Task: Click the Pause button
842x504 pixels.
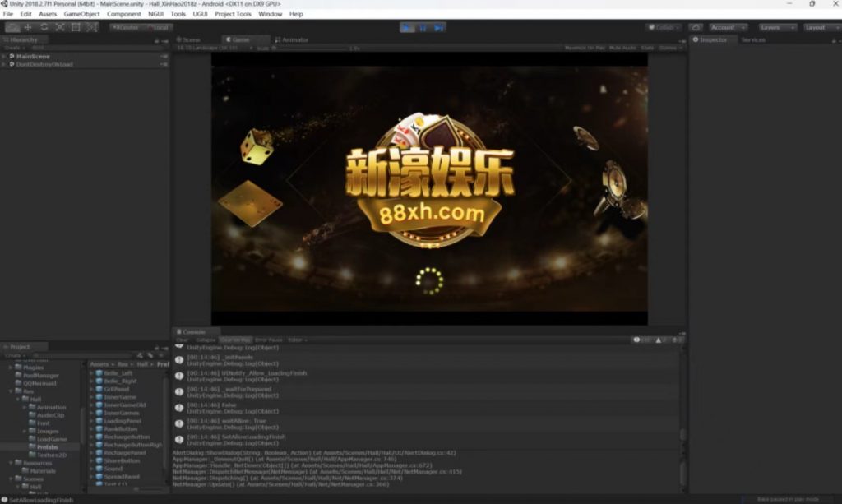Action: pyautogui.click(x=423, y=27)
